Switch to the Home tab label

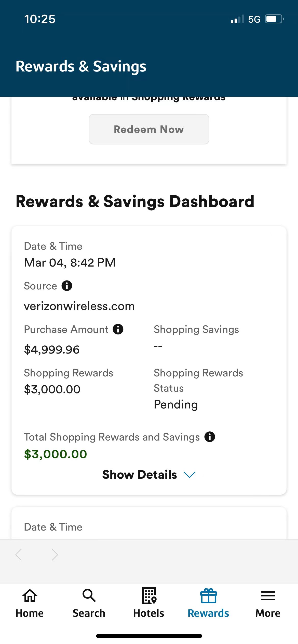click(x=30, y=613)
